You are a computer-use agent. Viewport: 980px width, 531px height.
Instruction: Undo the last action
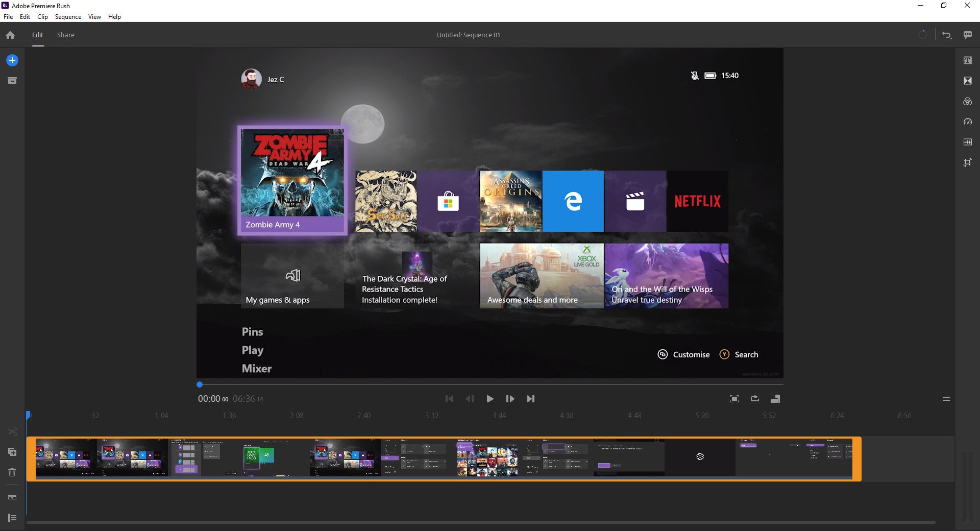click(x=947, y=35)
